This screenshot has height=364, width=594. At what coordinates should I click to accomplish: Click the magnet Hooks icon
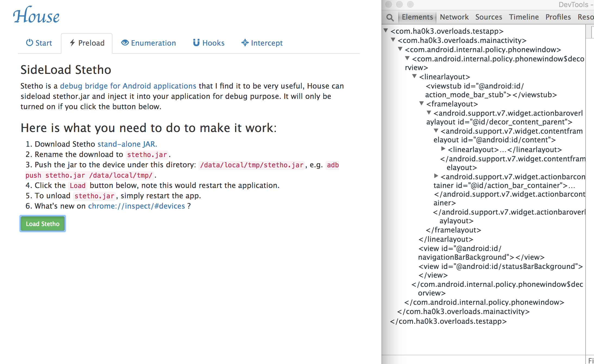(x=196, y=43)
